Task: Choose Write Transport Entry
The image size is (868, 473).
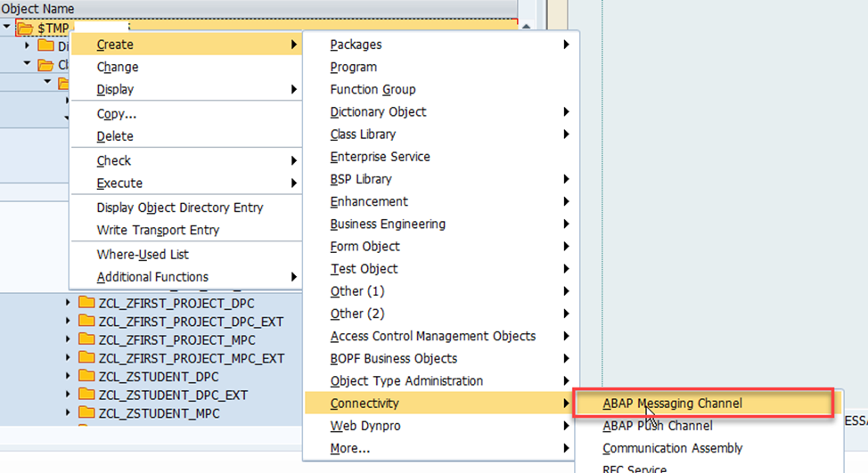Action: pos(186,230)
